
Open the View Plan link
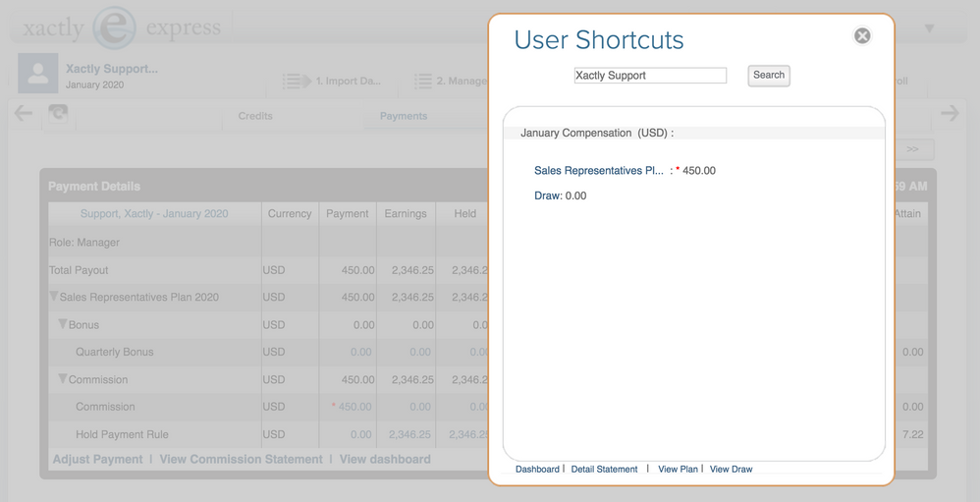678,469
